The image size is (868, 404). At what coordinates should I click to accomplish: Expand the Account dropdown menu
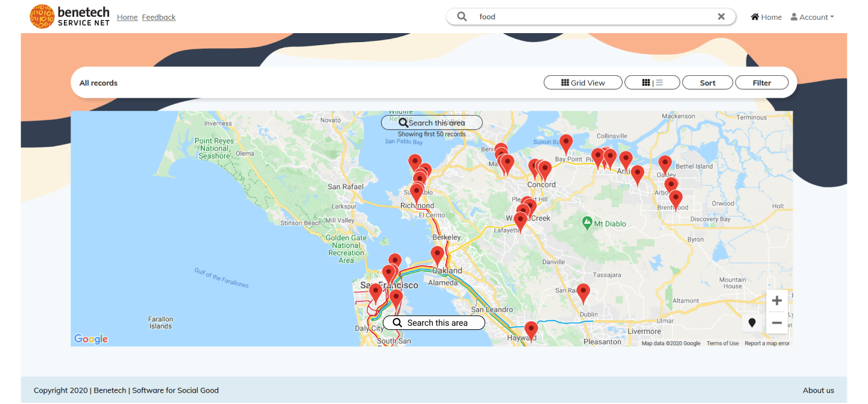[x=813, y=17]
